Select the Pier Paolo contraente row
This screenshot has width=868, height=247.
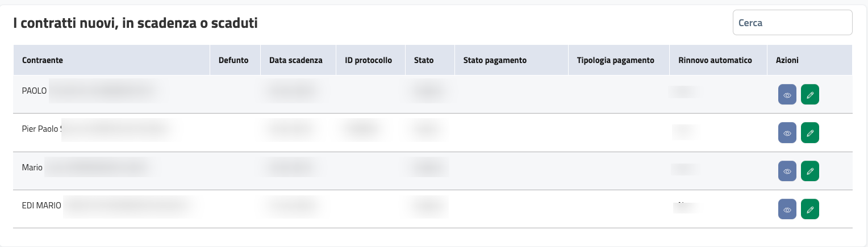click(40, 129)
